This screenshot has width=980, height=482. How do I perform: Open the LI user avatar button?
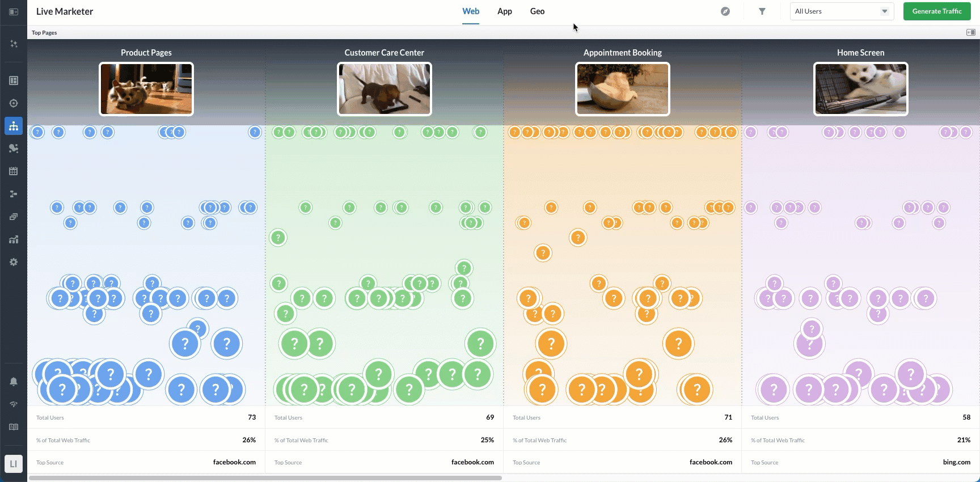[14, 464]
